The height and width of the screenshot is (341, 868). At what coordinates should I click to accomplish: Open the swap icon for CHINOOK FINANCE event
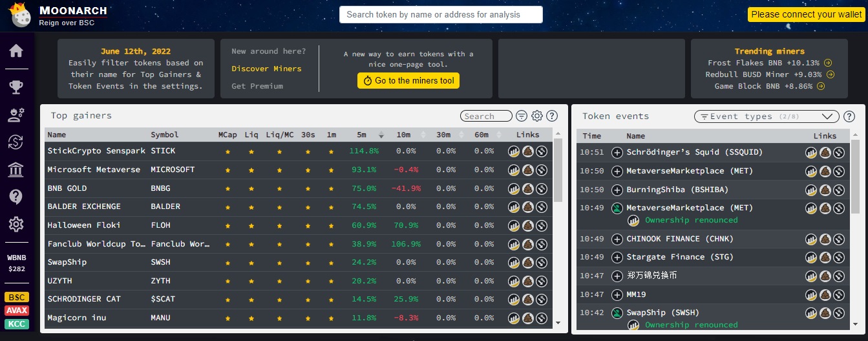tap(839, 239)
